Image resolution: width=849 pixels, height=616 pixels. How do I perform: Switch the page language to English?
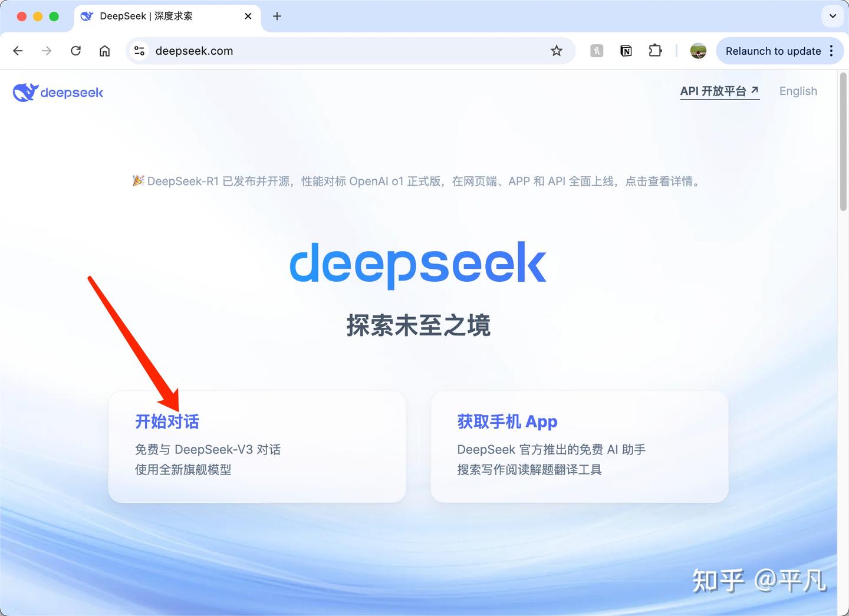798,91
